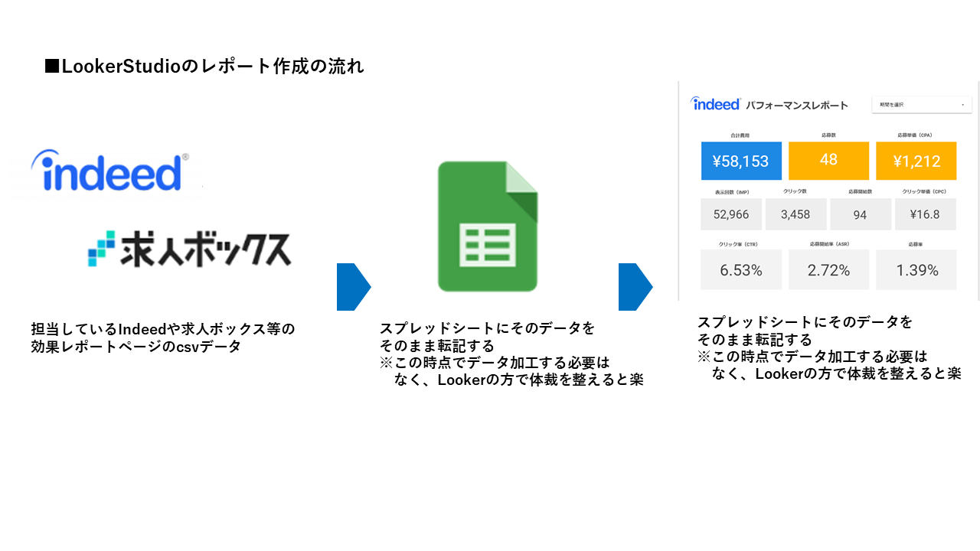Image resolution: width=980 pixels, height=551 pixels.
Task: Click the 応募単価（CPA） label
Action: pos(916,135)
